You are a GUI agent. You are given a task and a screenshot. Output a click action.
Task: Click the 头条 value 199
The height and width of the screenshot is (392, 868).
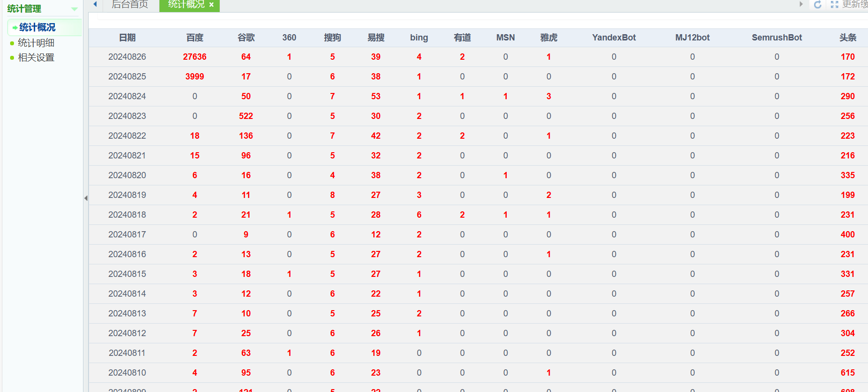point(848,195)
